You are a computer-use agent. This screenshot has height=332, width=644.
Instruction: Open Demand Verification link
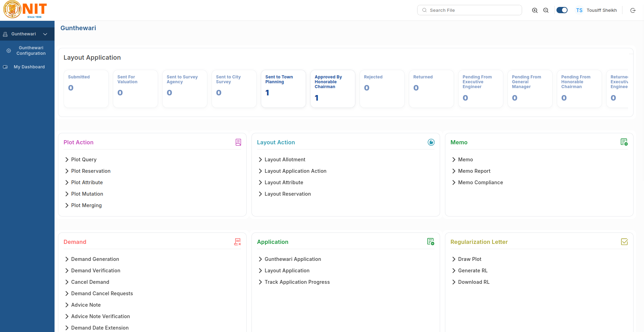[x=96, y=271]
